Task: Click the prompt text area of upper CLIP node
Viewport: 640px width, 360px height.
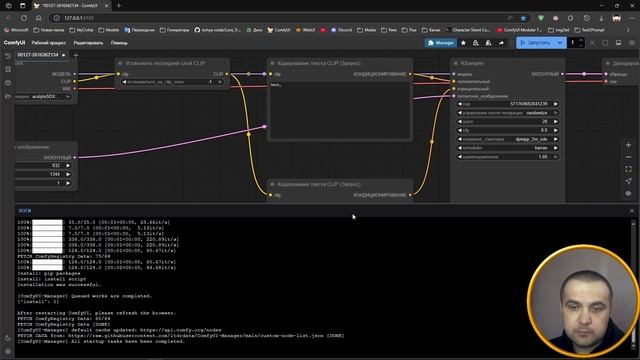Action: click(340, 110)
